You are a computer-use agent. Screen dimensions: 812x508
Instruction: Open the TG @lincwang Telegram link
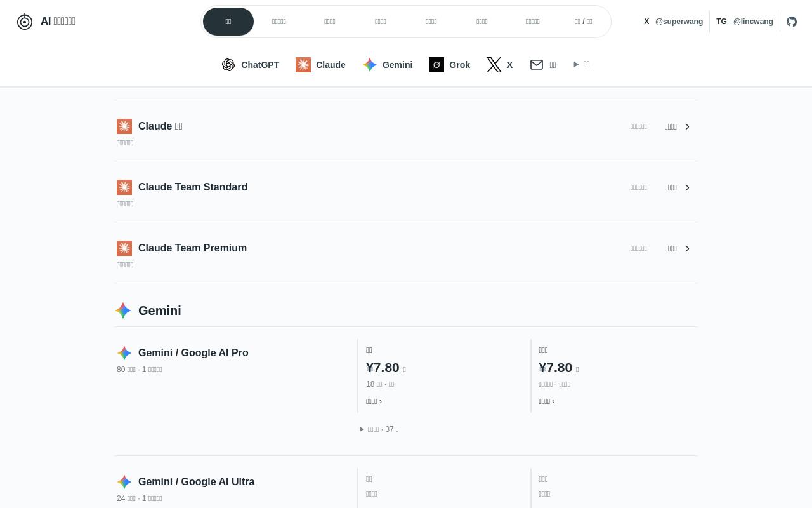(745, 22)
